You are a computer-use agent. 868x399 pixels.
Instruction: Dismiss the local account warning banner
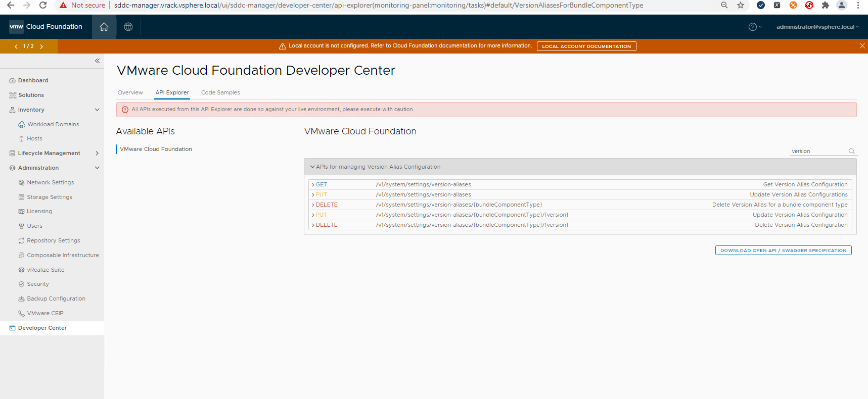pos(862,46)
